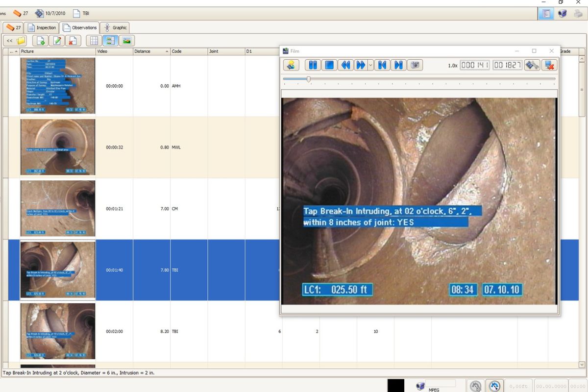Image resolution: width=588 pixels, height=392 pixels.
Task: Select the Observations tab
Action: click(79, 28)
